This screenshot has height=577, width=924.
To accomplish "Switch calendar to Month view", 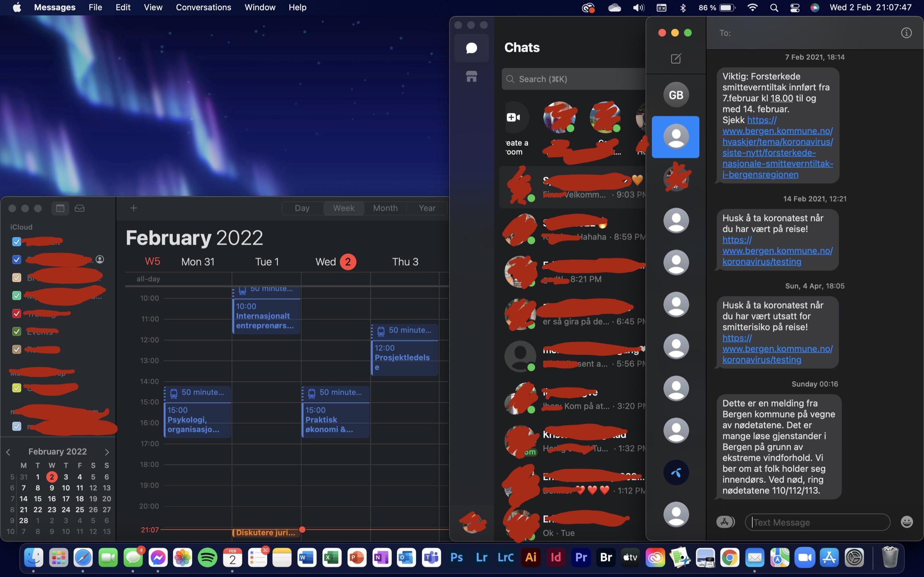I will coord(385,208).
